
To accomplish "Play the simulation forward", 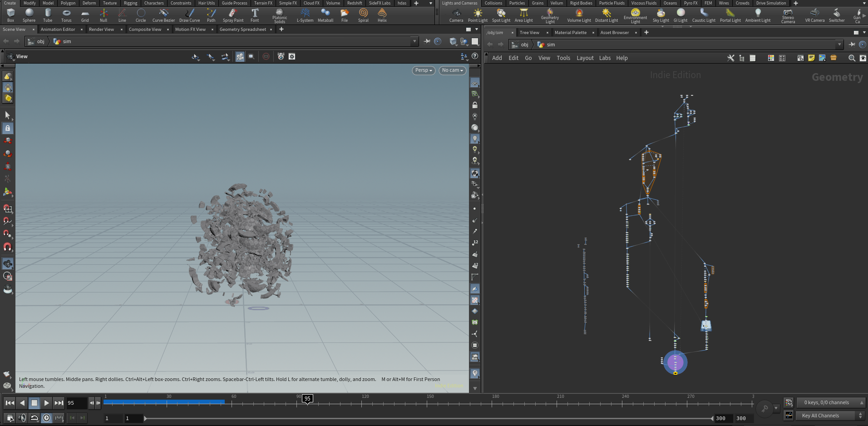I will tap(46, 403).
